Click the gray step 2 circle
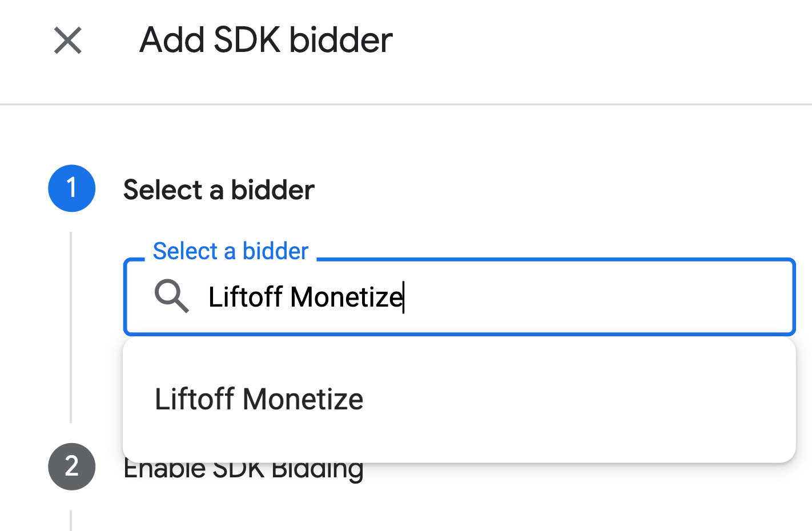812x531 pixels. point(71,466)
